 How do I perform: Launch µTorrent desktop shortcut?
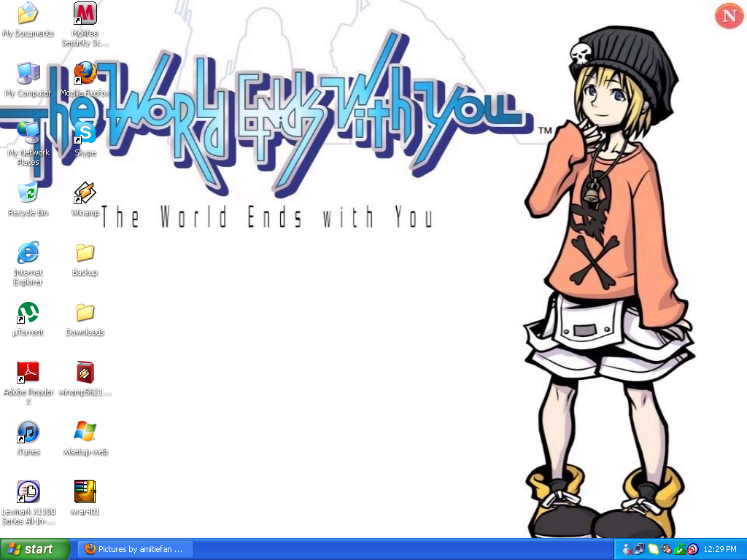pos(28,312)
